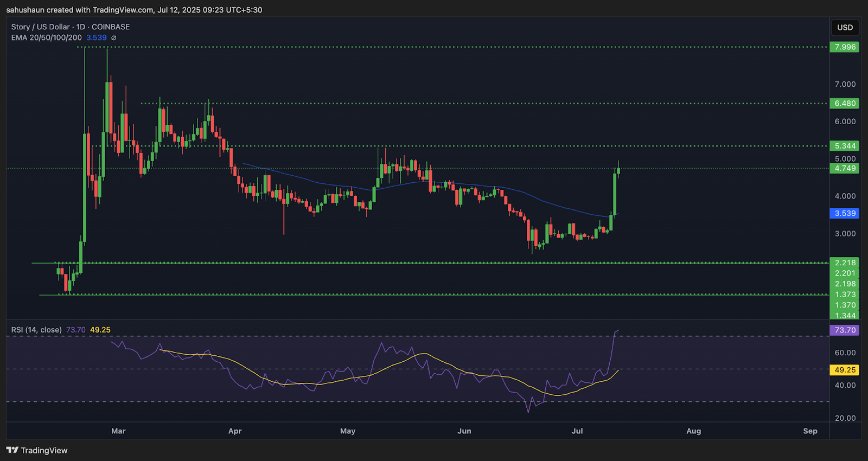
Task: Click the 40.00 RSI axis tick
Action: click(845, 386)
